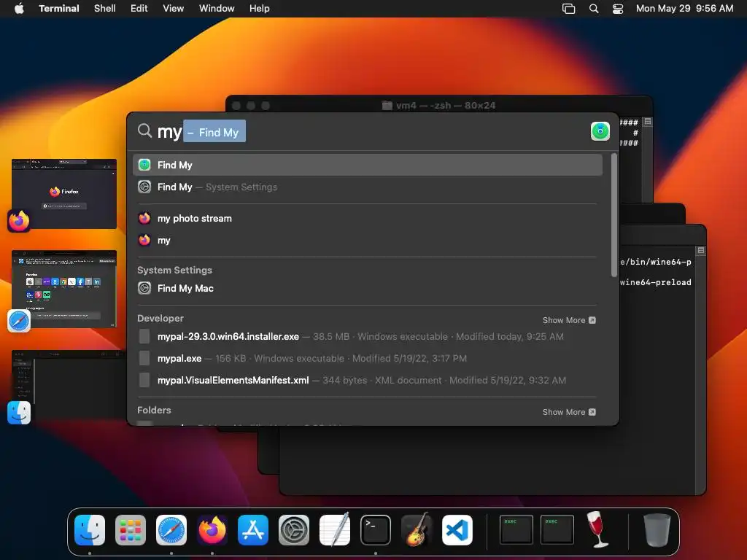Open the Shell menu
Image resolution: width=747 pixels, height=560 pixels.
(105, 9)
